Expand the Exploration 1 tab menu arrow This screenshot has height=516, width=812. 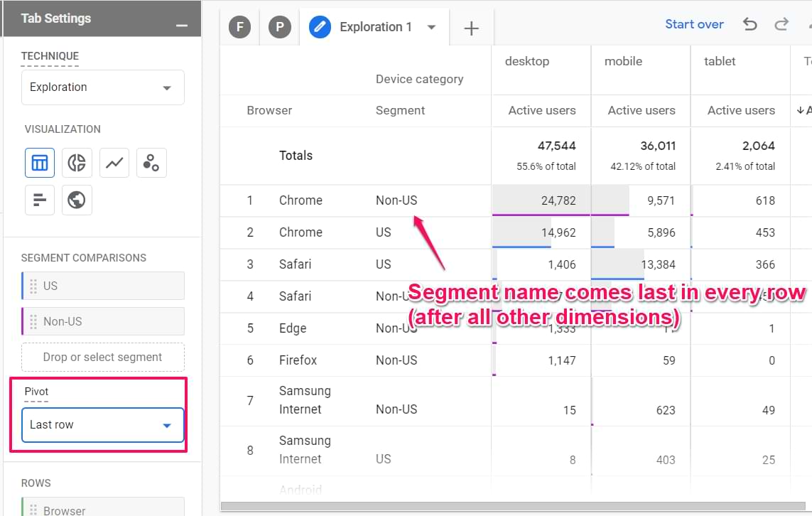[x=431, y=28]
